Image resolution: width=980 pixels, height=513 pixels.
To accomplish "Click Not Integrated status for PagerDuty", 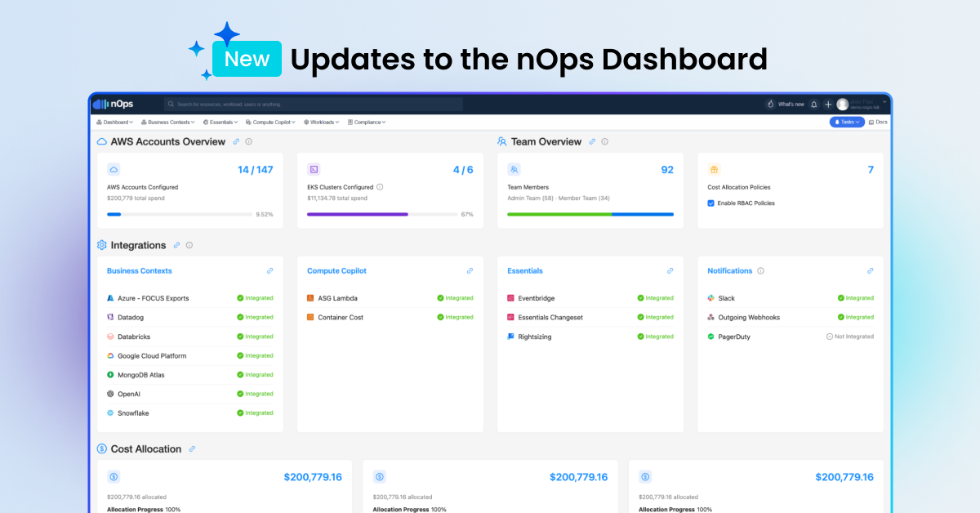I will click(x=850, y=337).
